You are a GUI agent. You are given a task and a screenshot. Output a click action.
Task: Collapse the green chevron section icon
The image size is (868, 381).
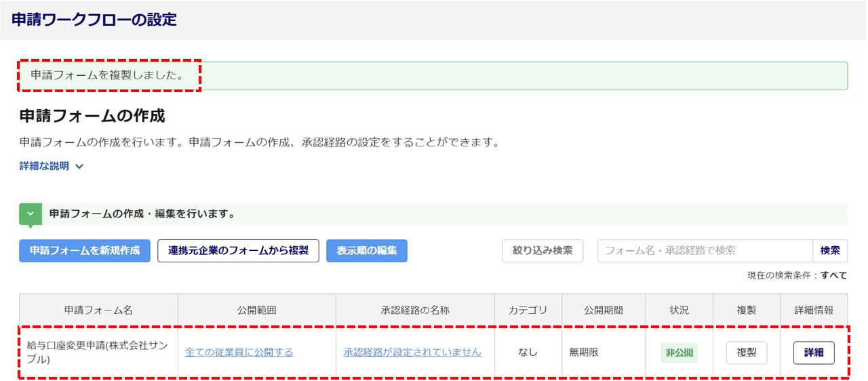(x=31, y=214)
